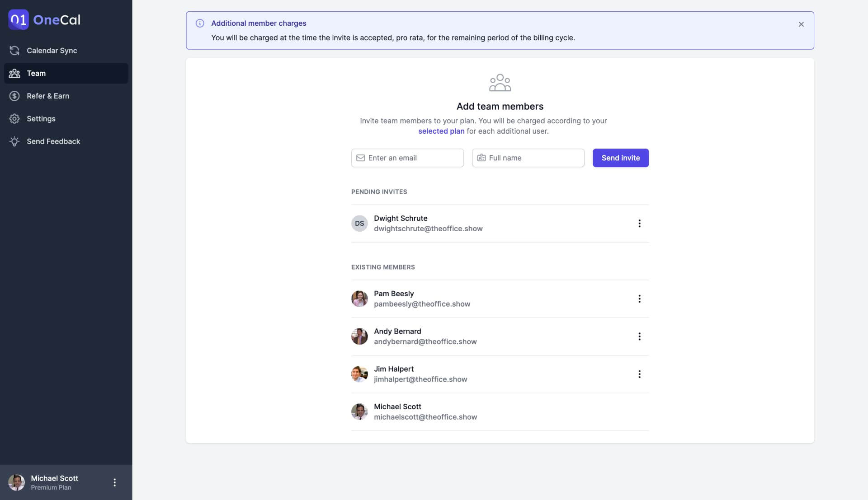
Task: Click the Team sidebar icon
Action: pos(14,73)
